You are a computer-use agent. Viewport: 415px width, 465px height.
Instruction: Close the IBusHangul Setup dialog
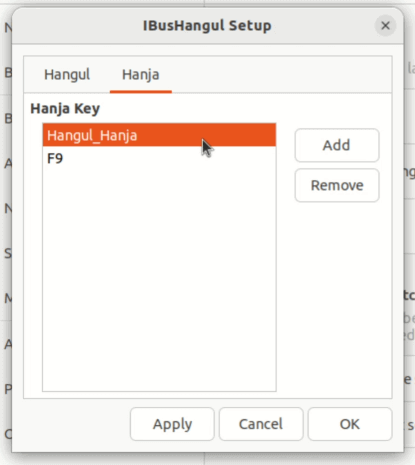(x=385, y=26)
